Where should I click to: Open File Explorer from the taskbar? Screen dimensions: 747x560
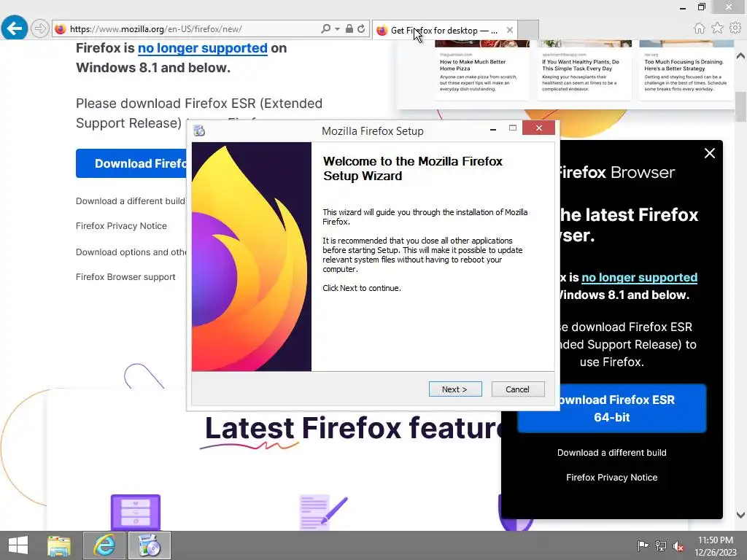59,545
